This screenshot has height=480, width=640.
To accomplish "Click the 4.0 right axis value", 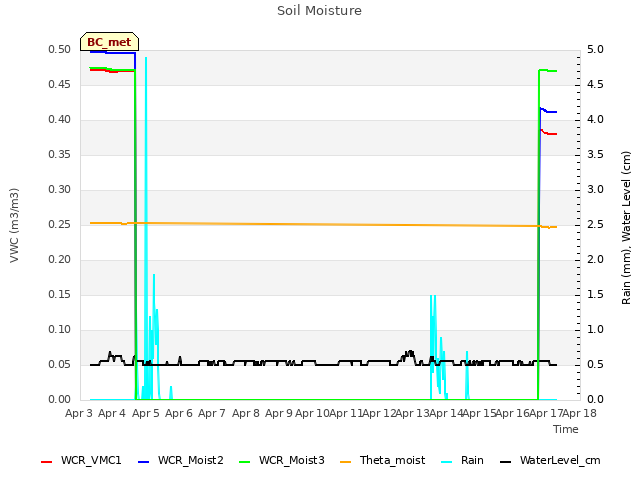I will pyautogui.click(x=595, y=120).
